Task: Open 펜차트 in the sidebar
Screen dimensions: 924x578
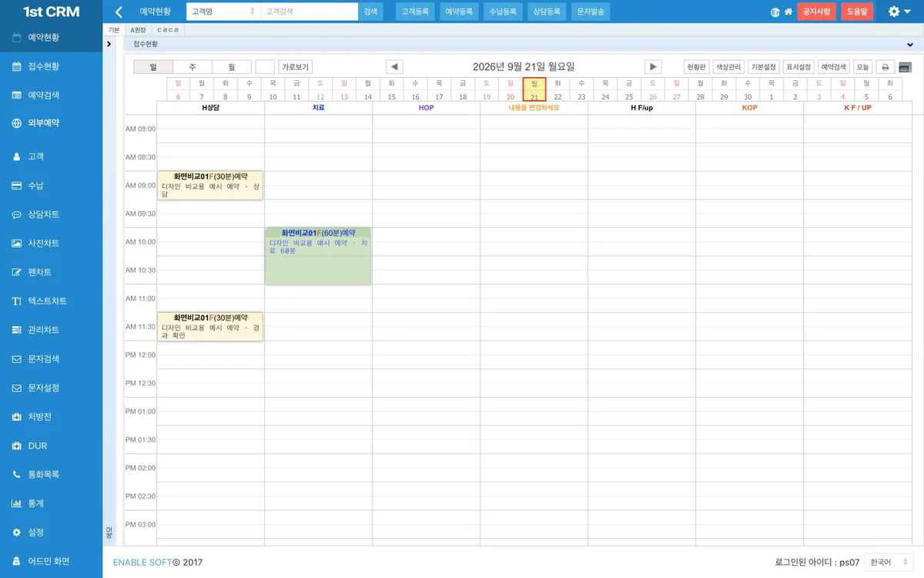Action: click(51, 272)
